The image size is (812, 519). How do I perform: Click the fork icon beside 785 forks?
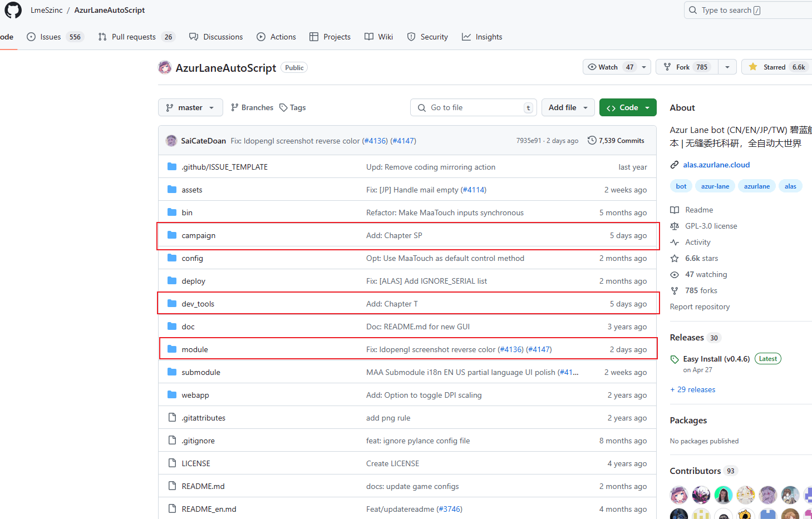(675, 290)
